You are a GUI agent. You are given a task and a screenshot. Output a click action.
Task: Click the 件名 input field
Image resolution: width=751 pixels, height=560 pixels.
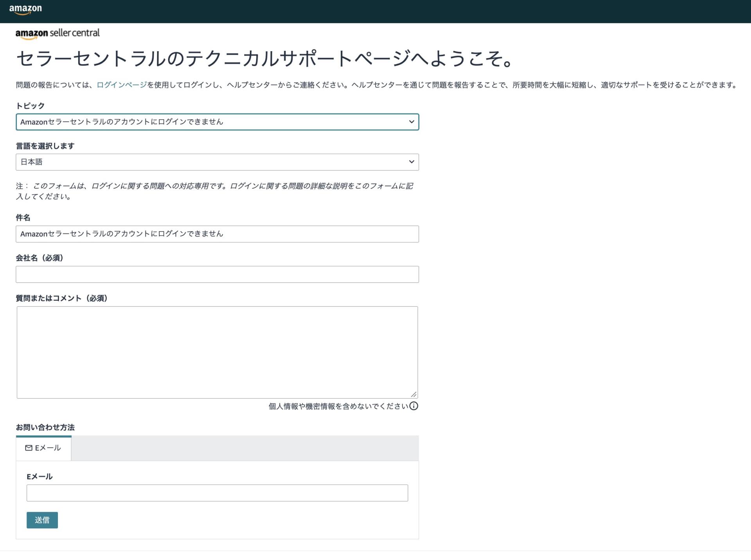coord(217,234)
